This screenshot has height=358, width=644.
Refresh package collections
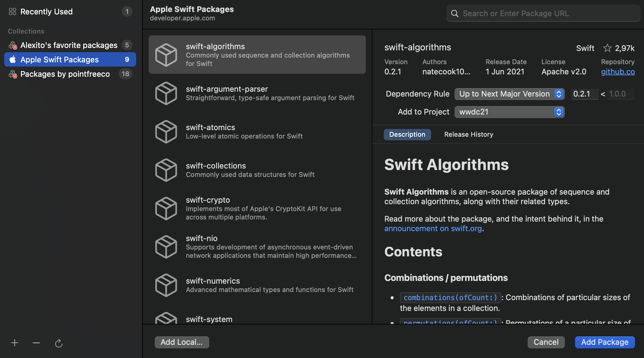[x=58, y=343]
